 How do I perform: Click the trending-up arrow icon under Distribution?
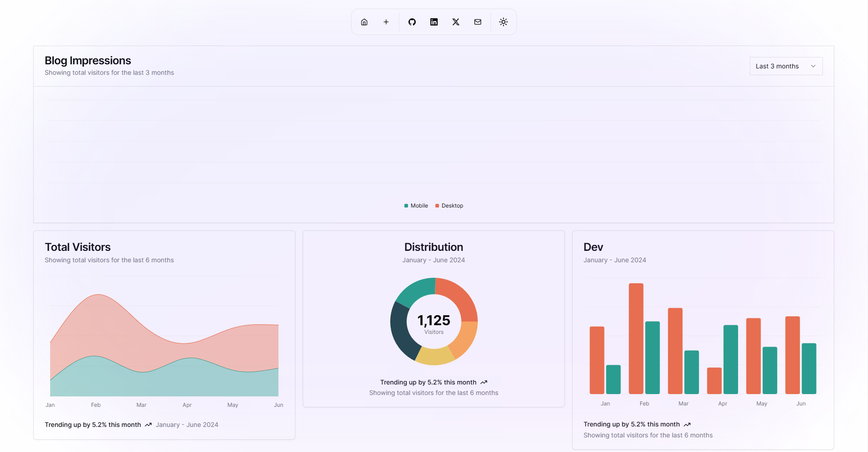[x=484, y=382]
